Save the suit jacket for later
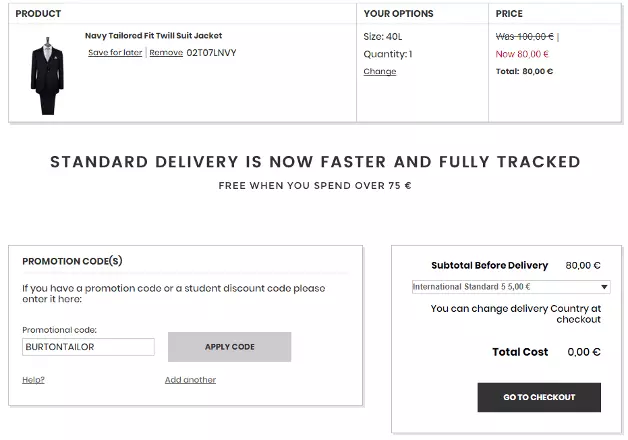Image resolution: width=628 pixels, height=440 pixels. tap(115, 53)
